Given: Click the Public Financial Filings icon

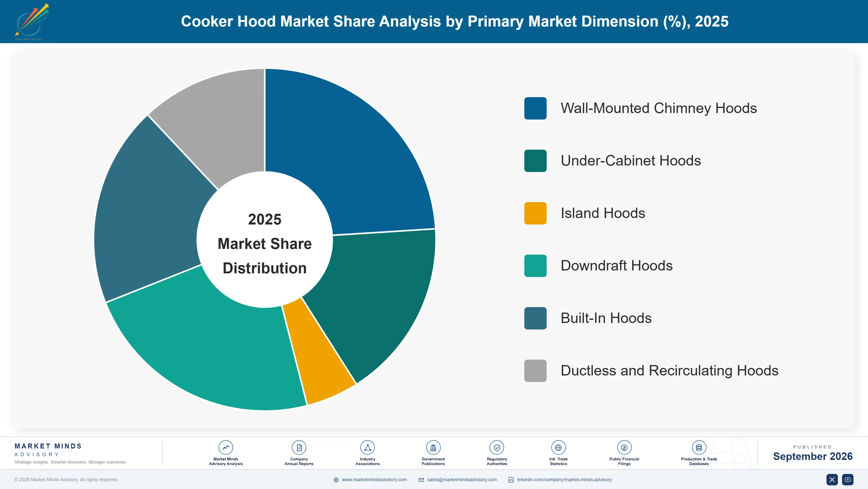Looking at the screenshot, I should click(x=624, y=447).
